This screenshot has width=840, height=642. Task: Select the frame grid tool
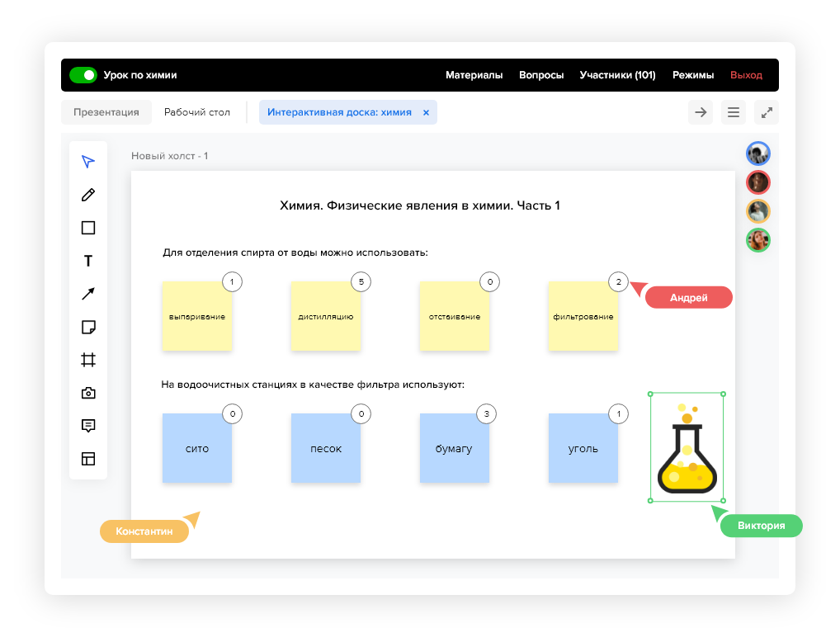click(88, 360)
